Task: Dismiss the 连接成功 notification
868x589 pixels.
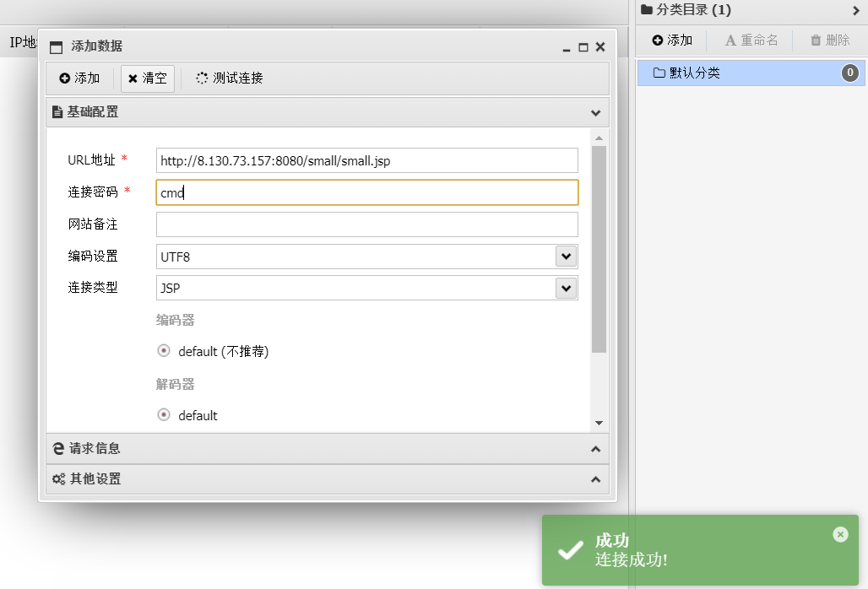Action: (x=840, y=534)
